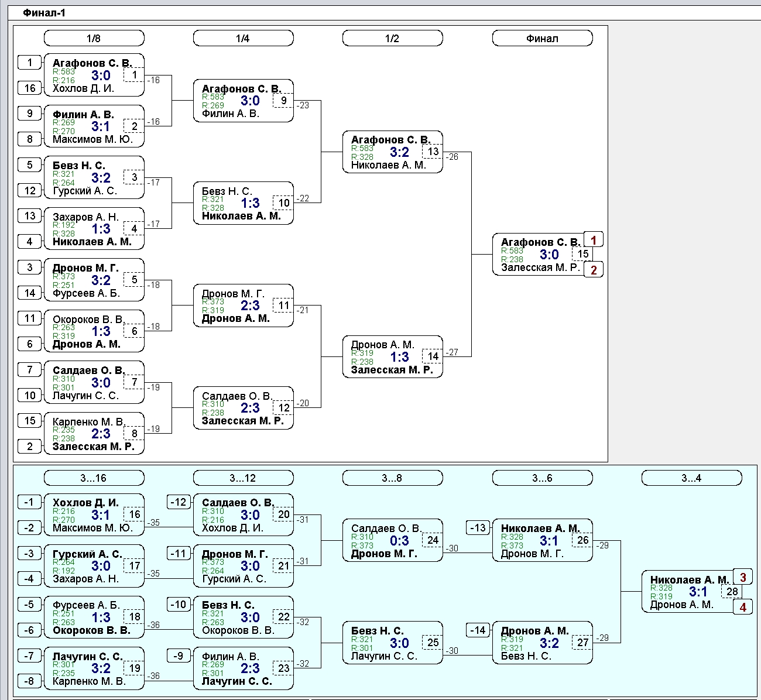Click the 1/2 round header
761x700 pixels.
point(392,39)
